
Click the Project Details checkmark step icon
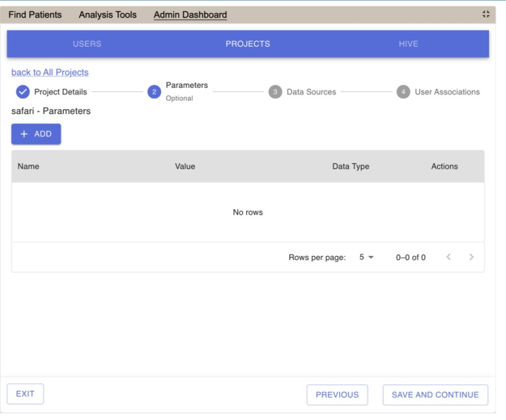point(23,92)
